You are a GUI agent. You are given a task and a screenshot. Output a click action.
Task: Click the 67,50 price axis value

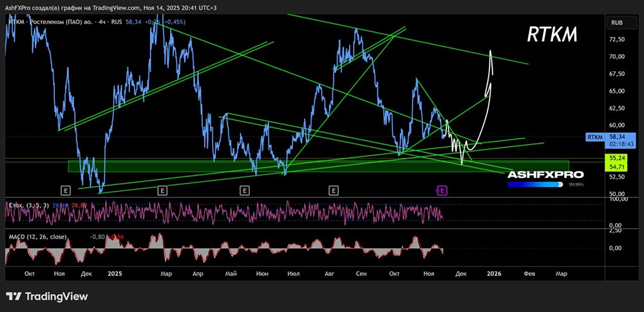click(x=618, y=74)
